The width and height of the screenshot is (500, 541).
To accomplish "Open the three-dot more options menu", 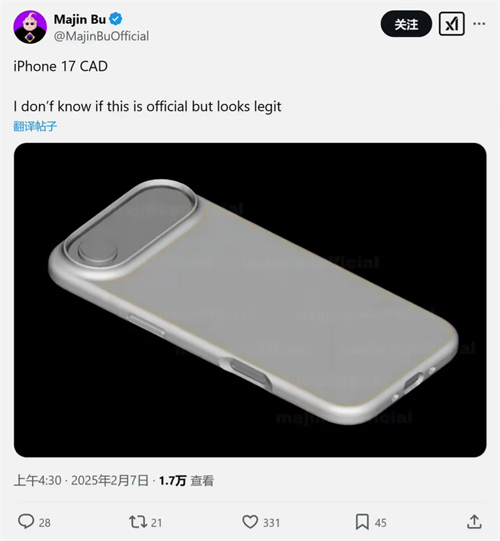I will tap(479, 24).
